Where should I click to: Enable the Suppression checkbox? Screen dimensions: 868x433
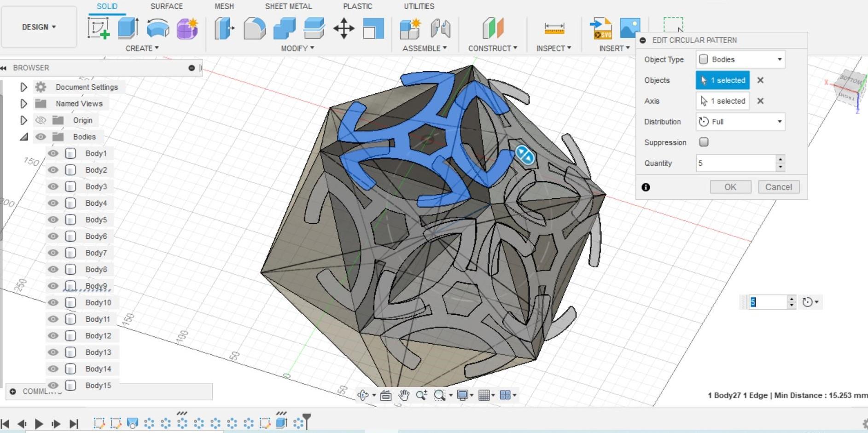703,142
